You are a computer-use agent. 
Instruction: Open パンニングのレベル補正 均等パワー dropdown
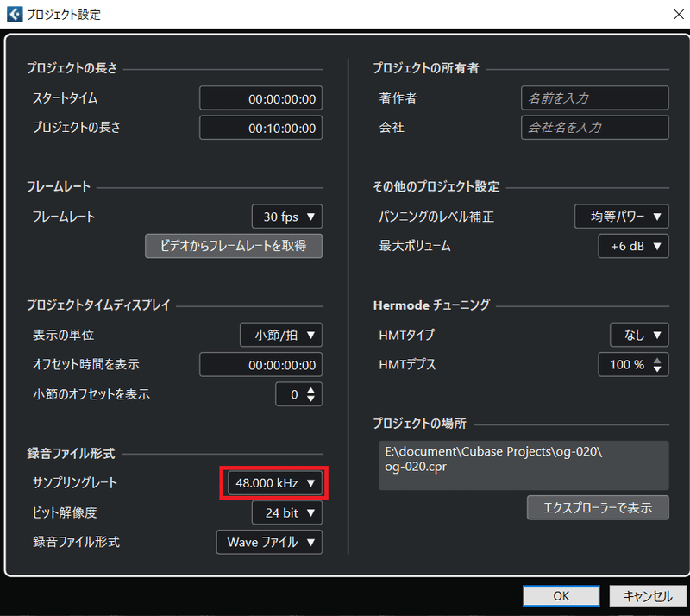click(622, 217)
